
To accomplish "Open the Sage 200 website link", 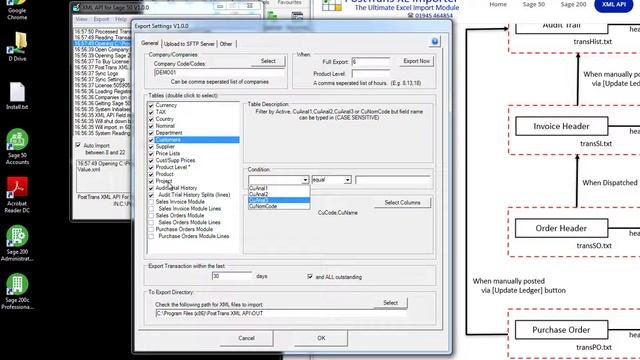I will (573, 4).
